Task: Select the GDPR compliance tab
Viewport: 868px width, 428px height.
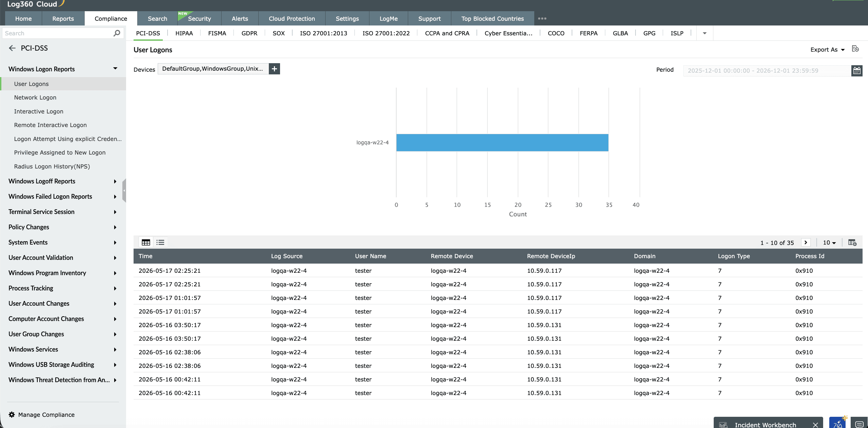Action: 249,33
